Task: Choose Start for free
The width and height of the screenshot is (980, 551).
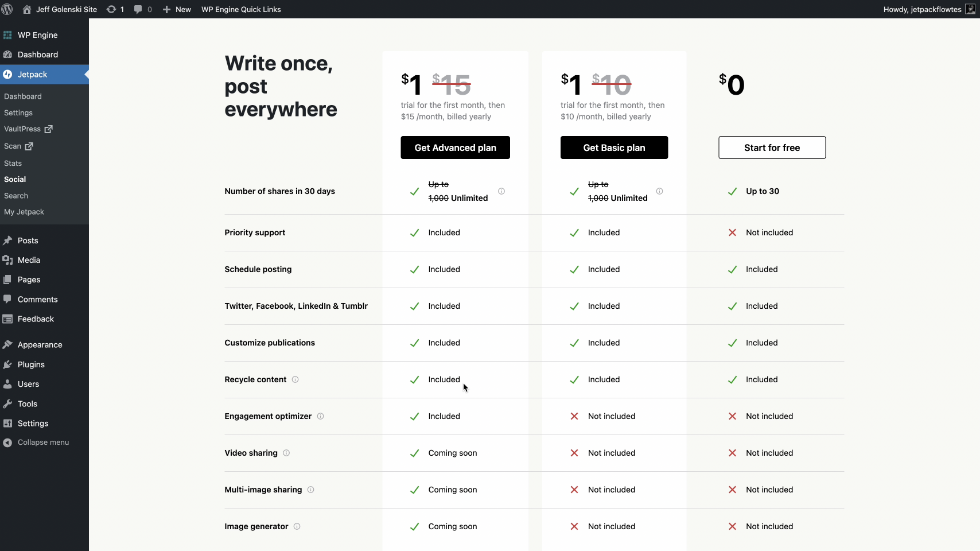Action: coord(772,148)
